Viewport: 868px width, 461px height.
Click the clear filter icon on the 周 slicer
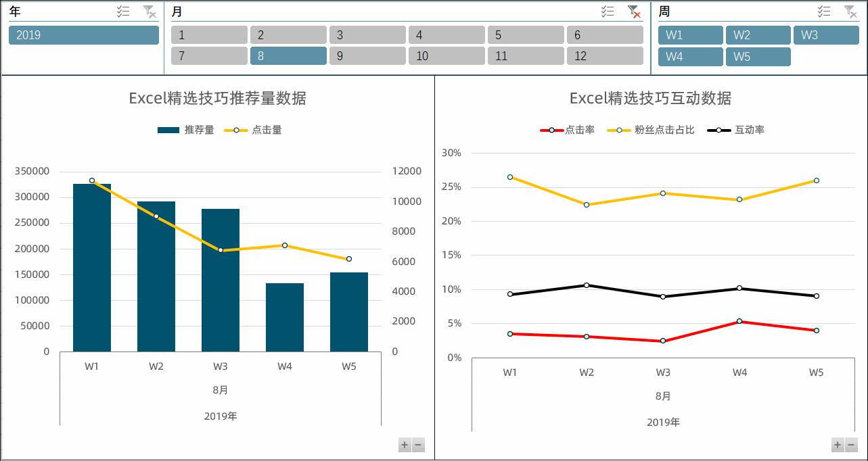(850, 11)
